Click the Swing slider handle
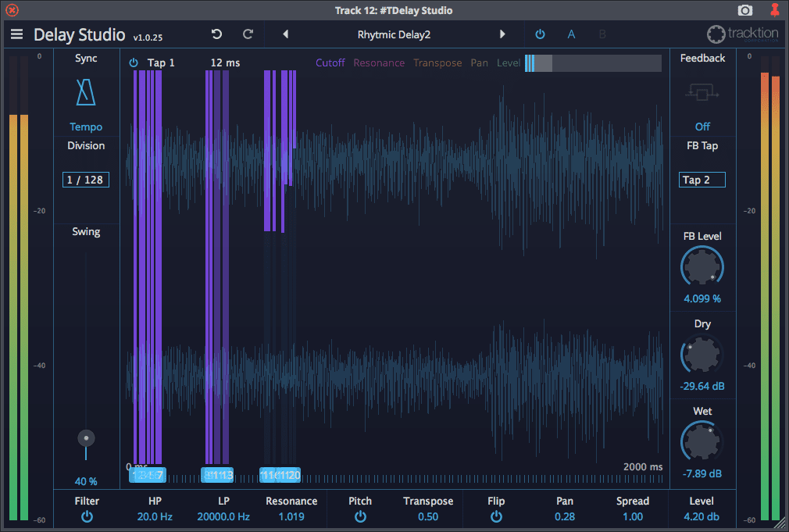Screen dimensions: 789x532 tap(87, 438)
